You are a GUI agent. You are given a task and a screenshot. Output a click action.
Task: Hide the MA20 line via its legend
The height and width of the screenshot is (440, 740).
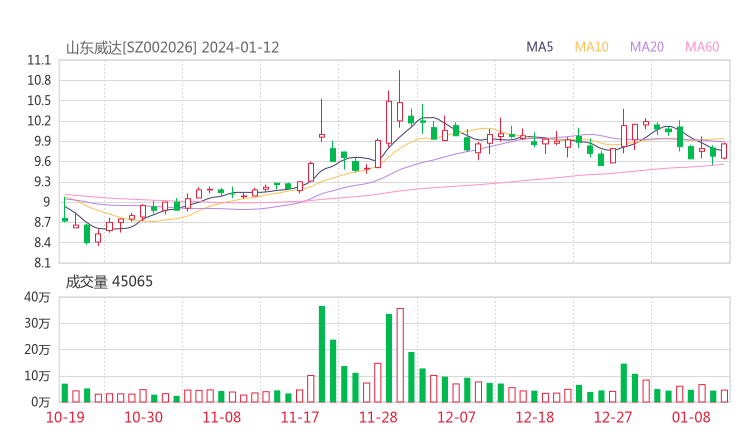647,47
